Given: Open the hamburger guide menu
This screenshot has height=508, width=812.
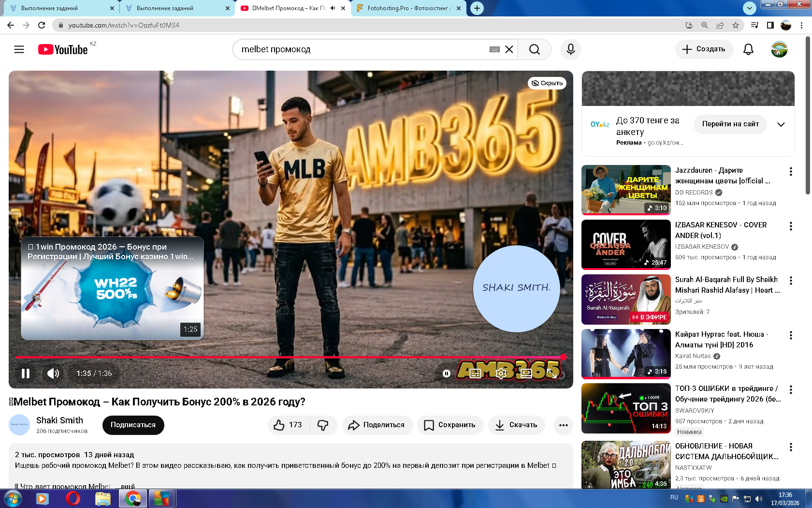Looking at the screenshot, I should coord(19,49).
